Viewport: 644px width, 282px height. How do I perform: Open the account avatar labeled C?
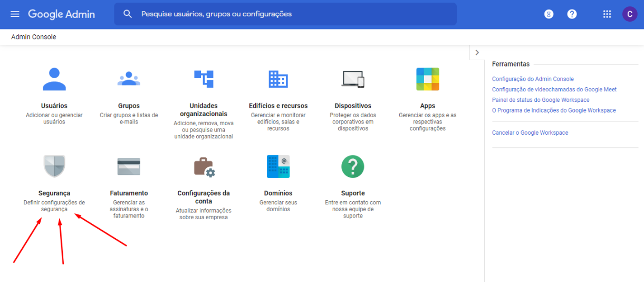tap(630, 14)
